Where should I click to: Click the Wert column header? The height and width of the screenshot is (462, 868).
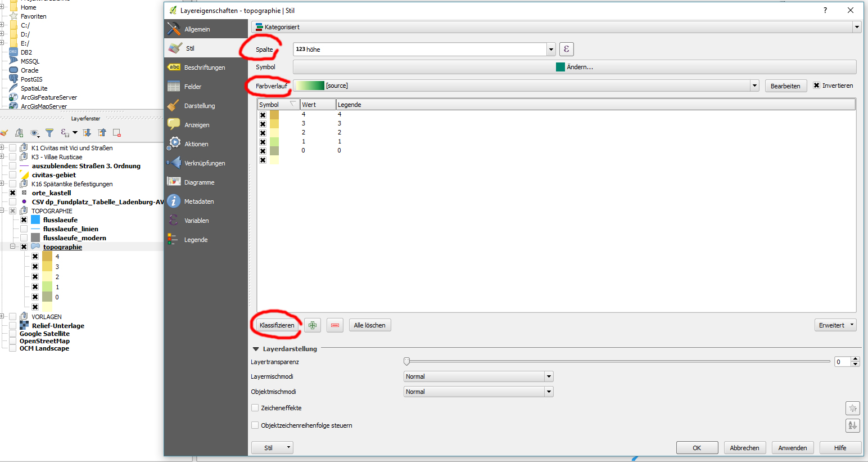(318, 105)
